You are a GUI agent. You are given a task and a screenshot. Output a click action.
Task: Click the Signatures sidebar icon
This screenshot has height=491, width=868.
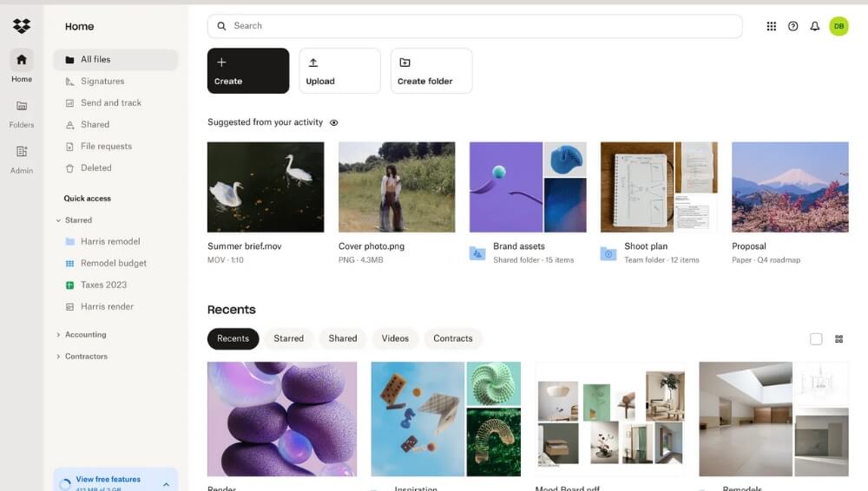point(69,82)
